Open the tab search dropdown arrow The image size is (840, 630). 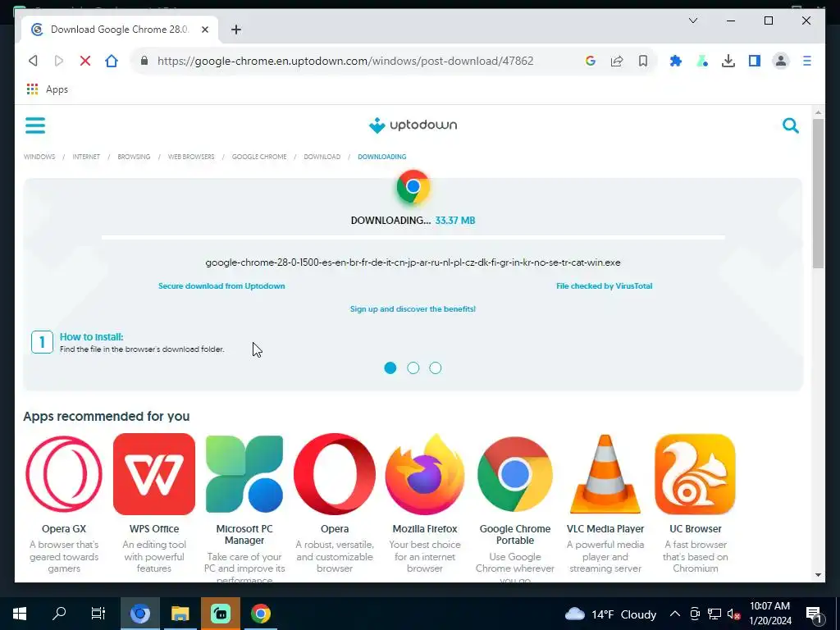692,21
